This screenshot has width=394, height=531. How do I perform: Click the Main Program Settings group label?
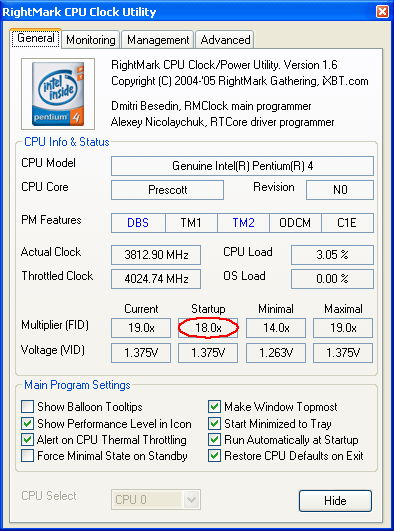(x=77, y=385)
